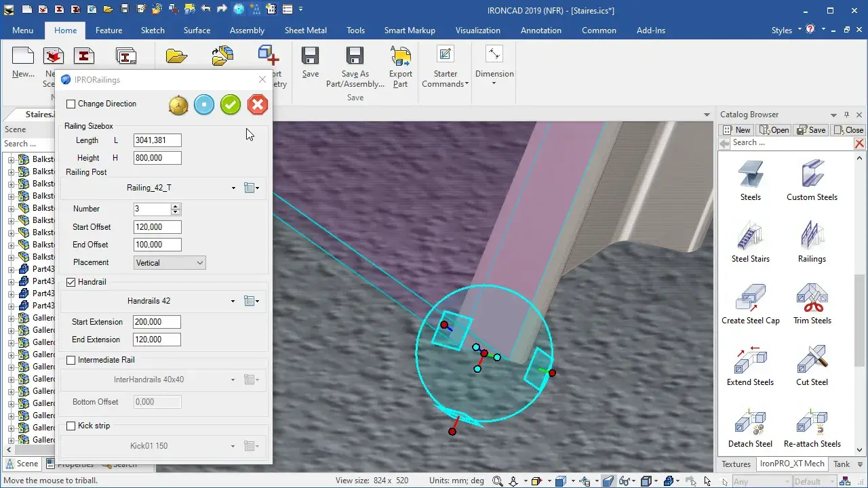
Task: Activate the Extend Steels tool
Action: [751, 366]
